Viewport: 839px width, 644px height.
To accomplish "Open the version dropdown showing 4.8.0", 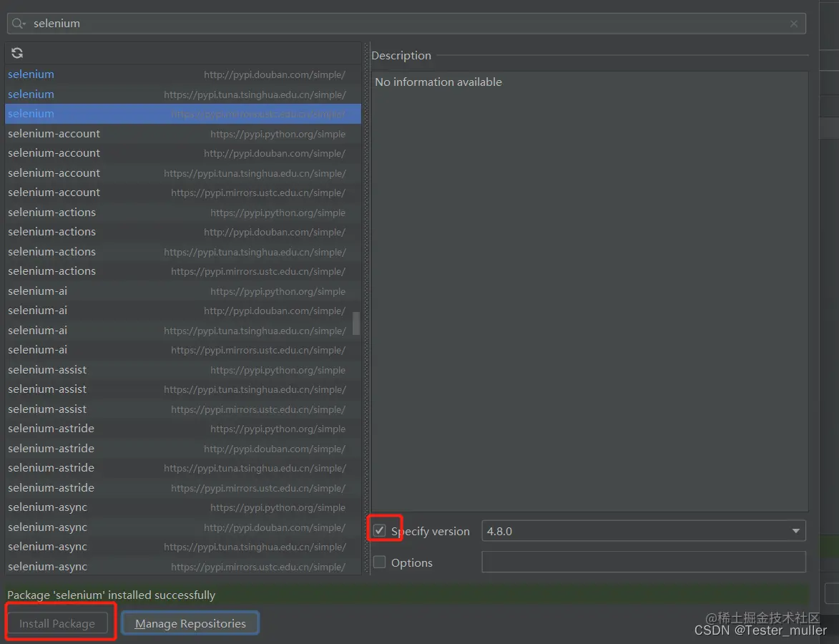I will pyautogui.click(x=644, y=531).
